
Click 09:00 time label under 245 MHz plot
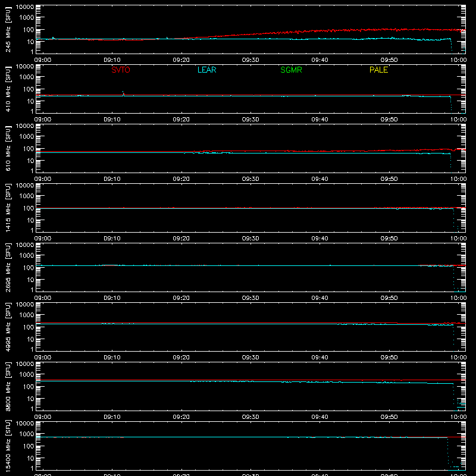pyautogui.click(x=43, y=60)
